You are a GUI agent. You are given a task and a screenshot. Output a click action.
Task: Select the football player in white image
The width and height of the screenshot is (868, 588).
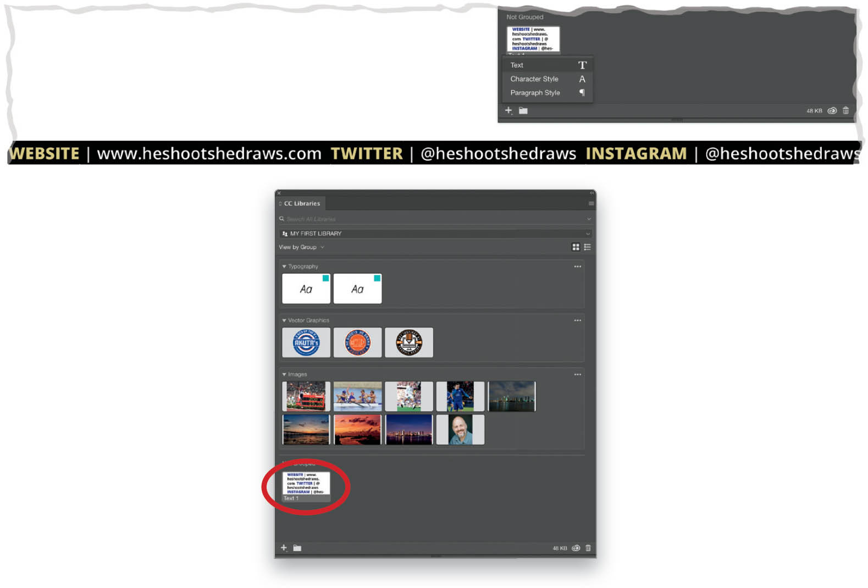409,396
